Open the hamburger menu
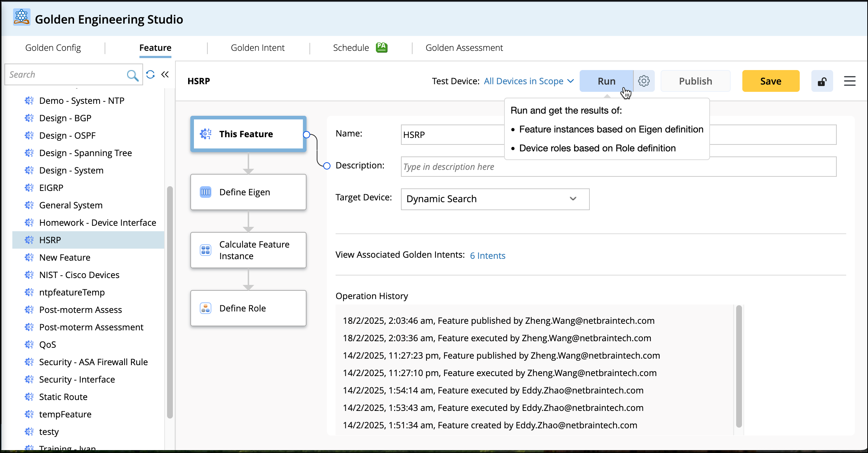Screen dimensions: 868x453 (849, 81)
